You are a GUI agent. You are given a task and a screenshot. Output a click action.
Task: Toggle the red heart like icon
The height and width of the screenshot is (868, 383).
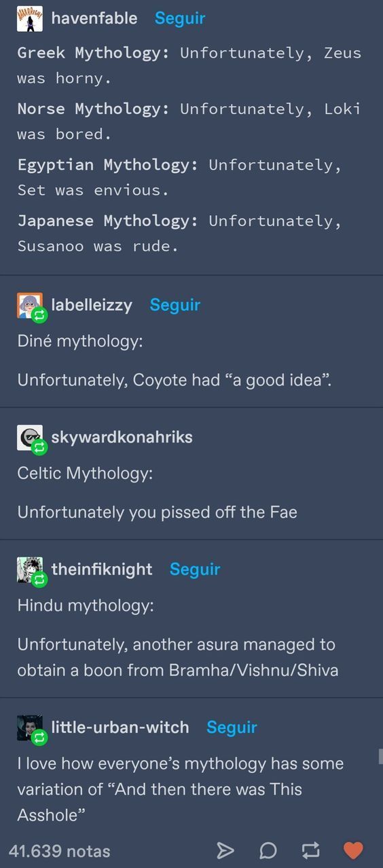353,850
